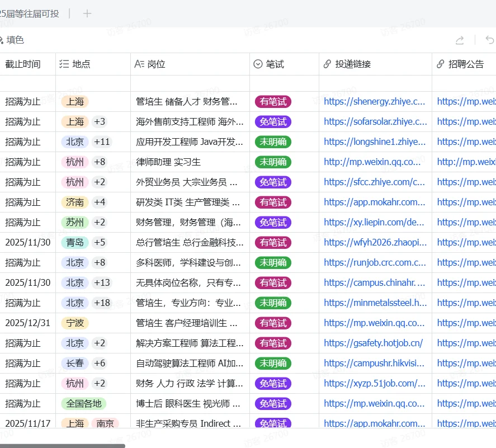The height and width of the screenshot is (448, 496).
Task: Click the 2025/12/31 deadline cell
Action: click(x=28, y=323)
